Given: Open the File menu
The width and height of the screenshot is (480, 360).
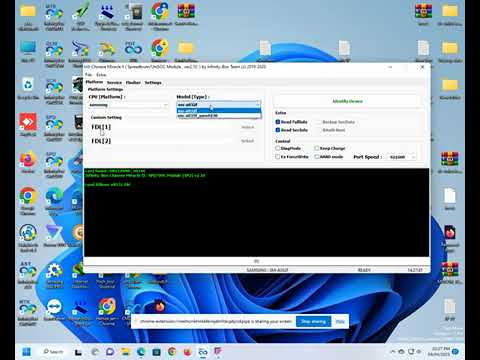Looking at the screenshot, I should point(88,75).
